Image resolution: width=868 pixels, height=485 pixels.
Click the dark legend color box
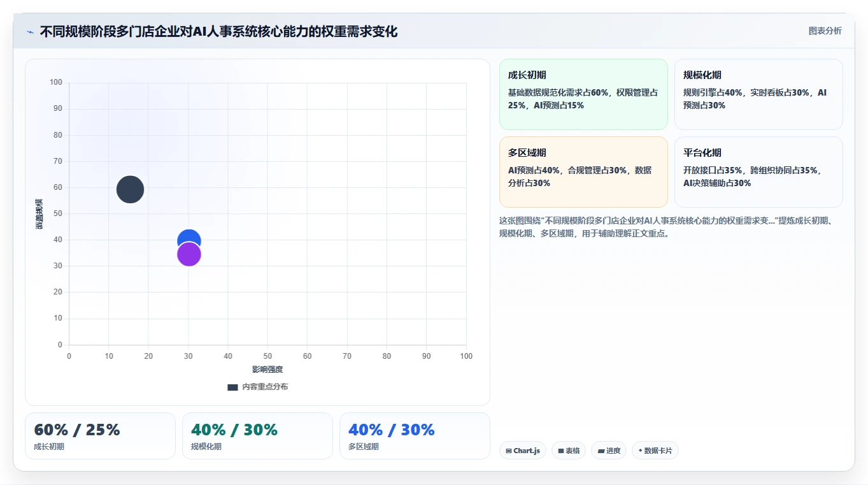click(x=232, y=387)
